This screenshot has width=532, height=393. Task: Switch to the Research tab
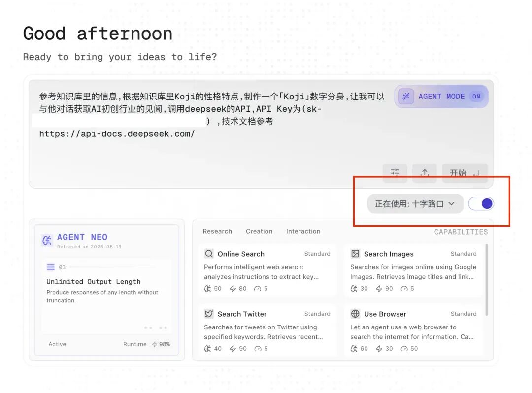click(x=218, y=231)
